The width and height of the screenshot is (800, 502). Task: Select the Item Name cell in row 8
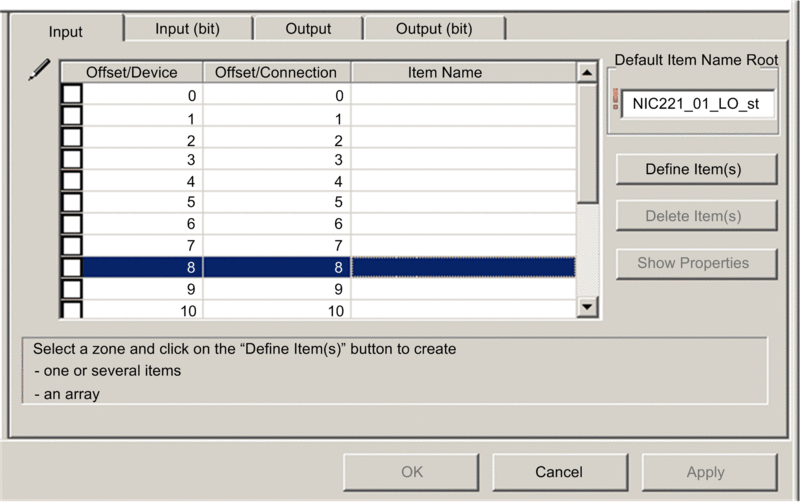pyautogui.click(x=462, y=267)
